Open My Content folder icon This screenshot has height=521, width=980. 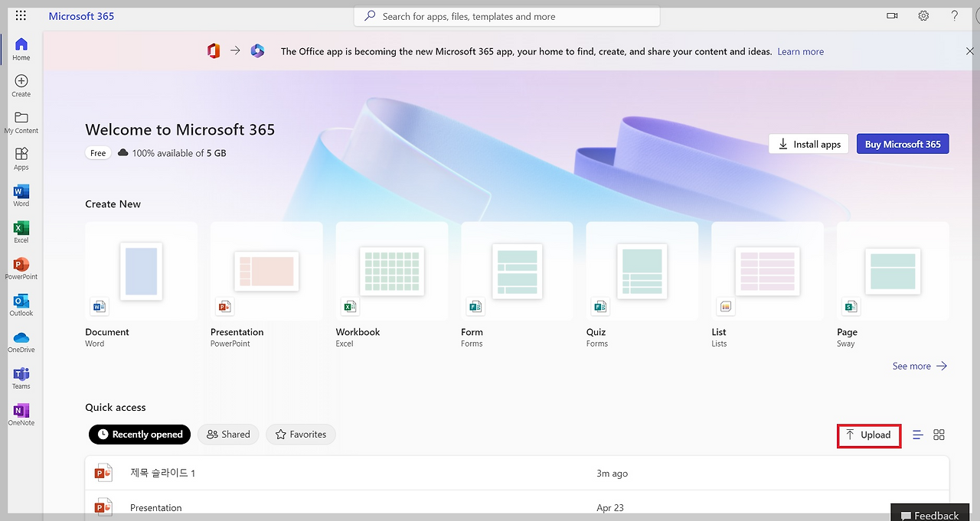tap(21, 118)
